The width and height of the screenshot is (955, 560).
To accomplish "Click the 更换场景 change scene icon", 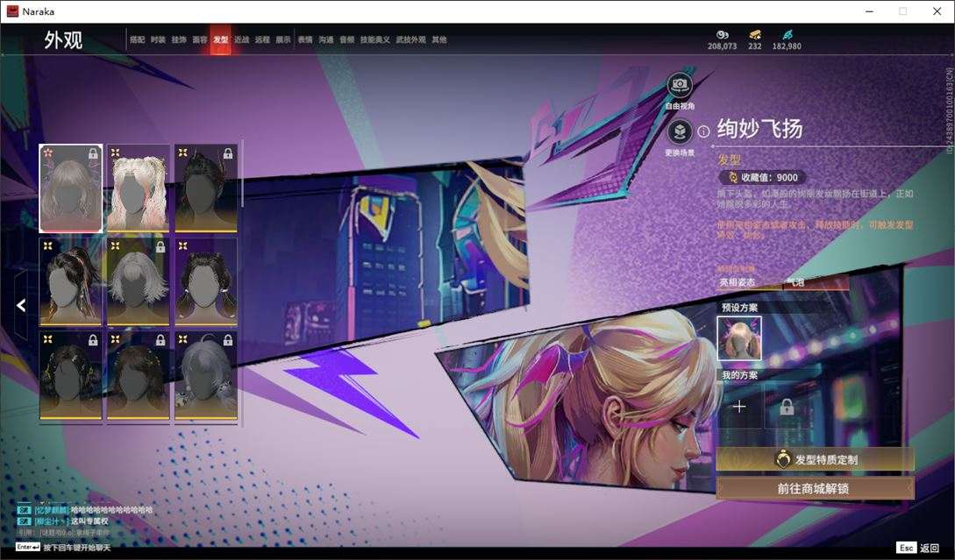I will tap(680, 131).
